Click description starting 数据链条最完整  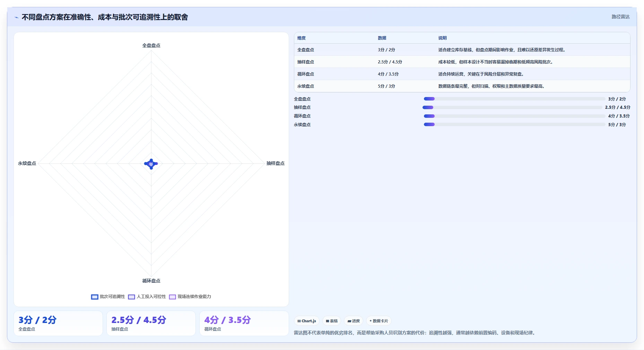tap(492, 86)
